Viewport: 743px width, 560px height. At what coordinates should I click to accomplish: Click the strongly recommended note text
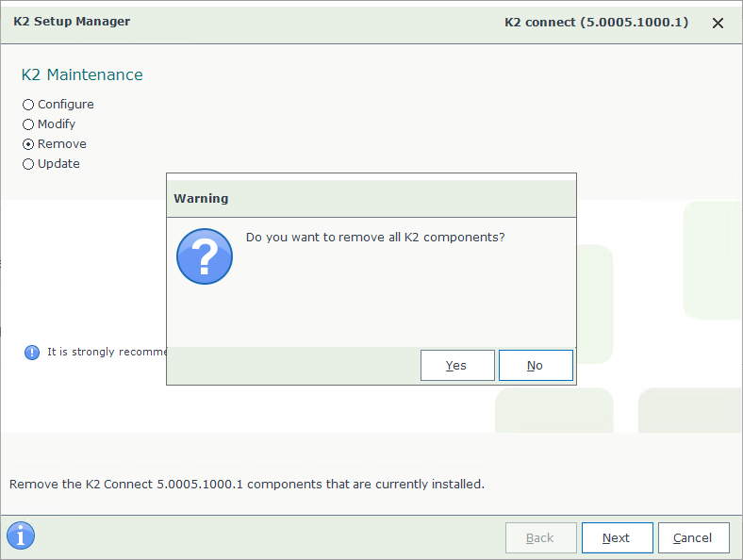(107, 352)
